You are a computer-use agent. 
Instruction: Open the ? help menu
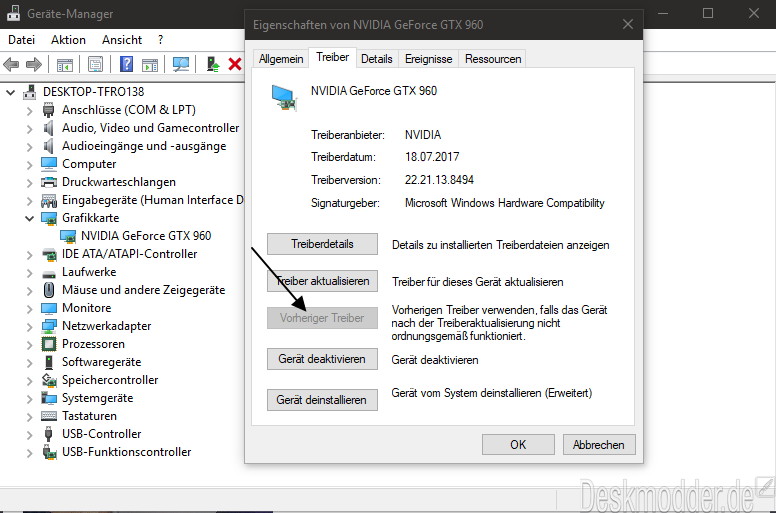(x=160, y=40)
